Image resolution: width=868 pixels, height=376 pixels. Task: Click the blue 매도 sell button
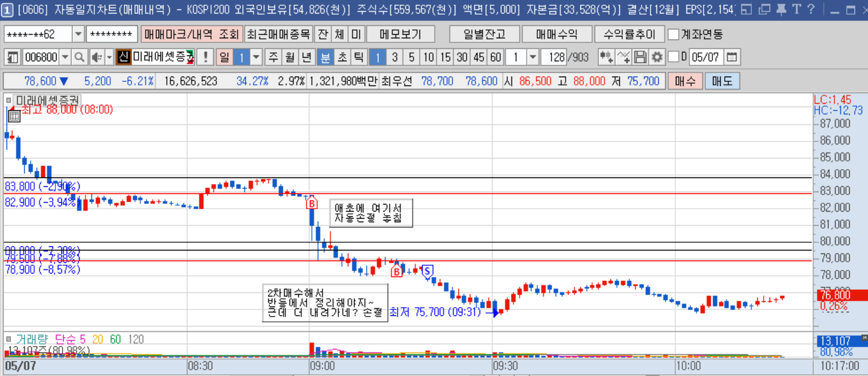click(722, 81)
